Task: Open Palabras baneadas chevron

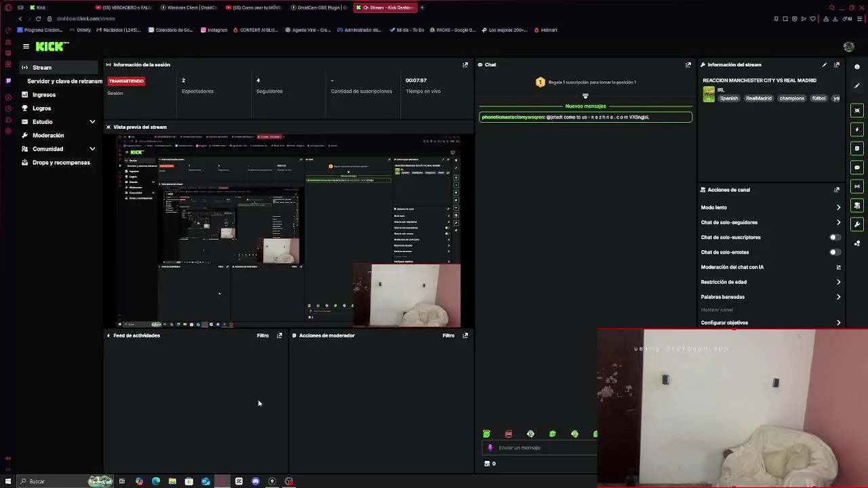Action: click(838, 297)
